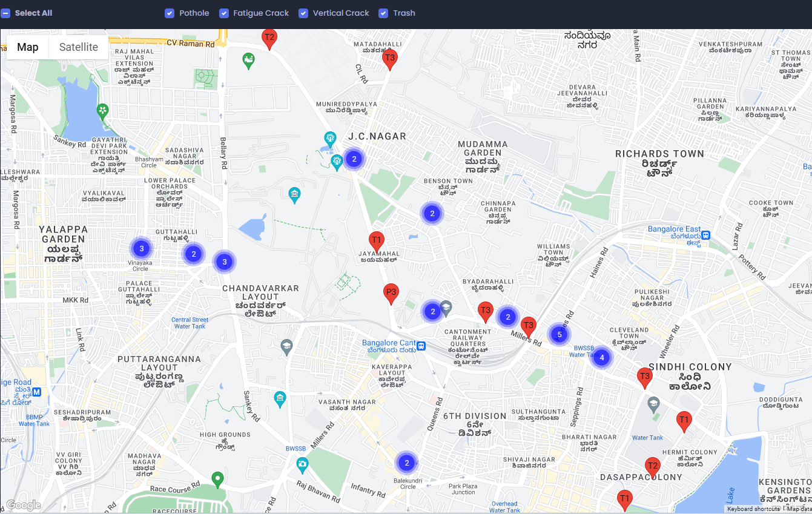Click the T2 marker in Dasappa Colony
Screen dimensions: 812x514
point(652,467)
